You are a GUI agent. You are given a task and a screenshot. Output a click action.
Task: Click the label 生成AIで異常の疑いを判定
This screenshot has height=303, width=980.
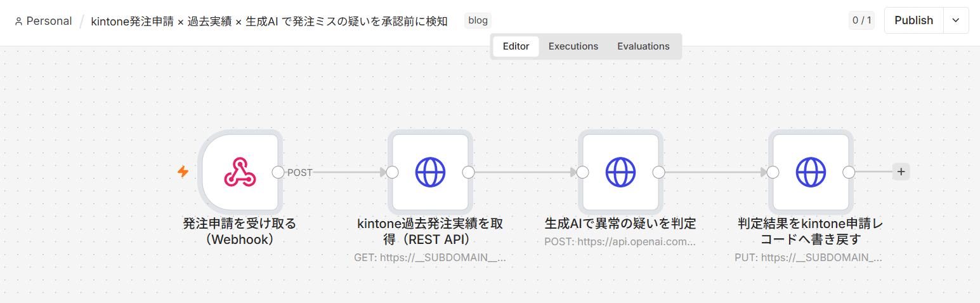[x=620, y=224]
